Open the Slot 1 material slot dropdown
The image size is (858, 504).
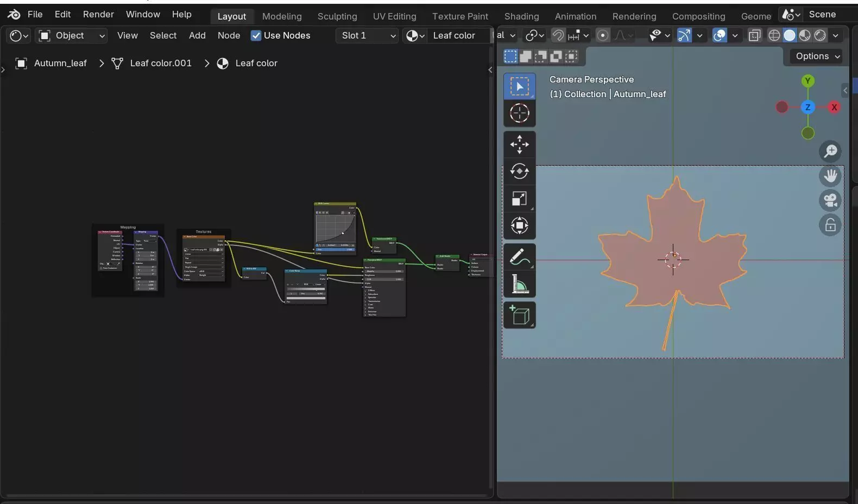pos(368,36)
